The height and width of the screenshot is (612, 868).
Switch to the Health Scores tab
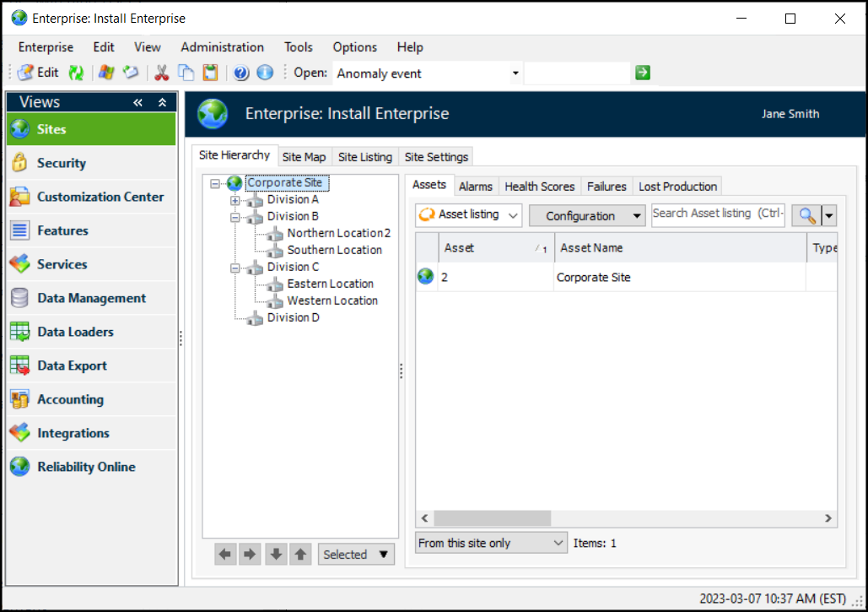pyautogui.click(x=540, y=187)
